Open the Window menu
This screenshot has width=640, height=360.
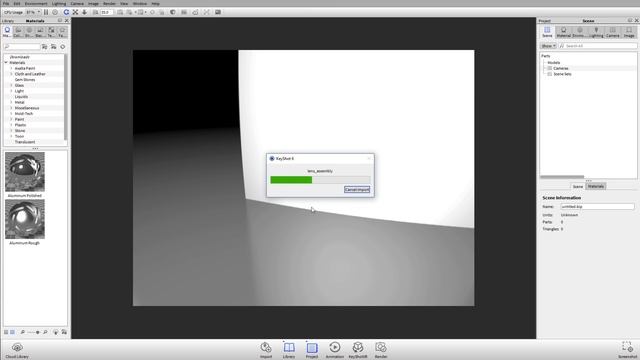[x=140, y=4]
